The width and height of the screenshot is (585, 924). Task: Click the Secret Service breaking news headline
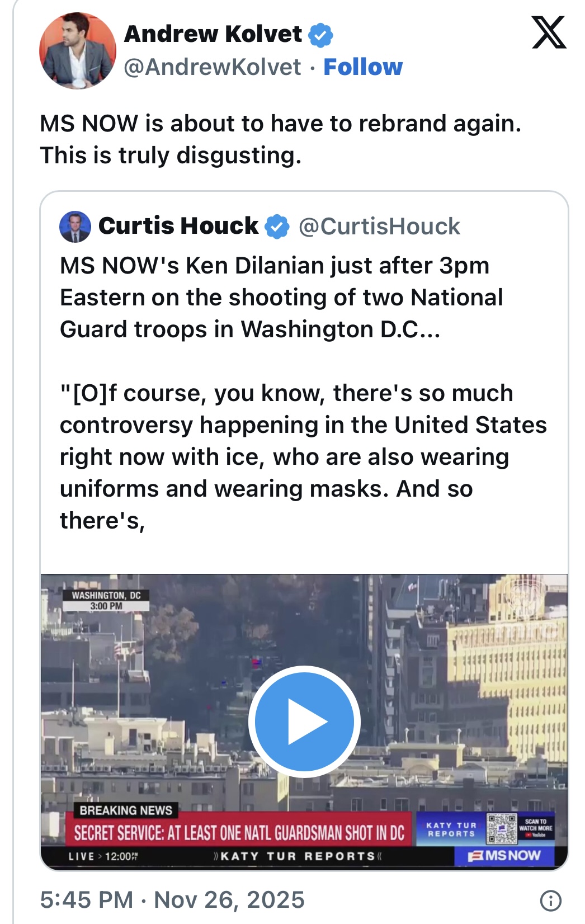(x=239, y=833)
